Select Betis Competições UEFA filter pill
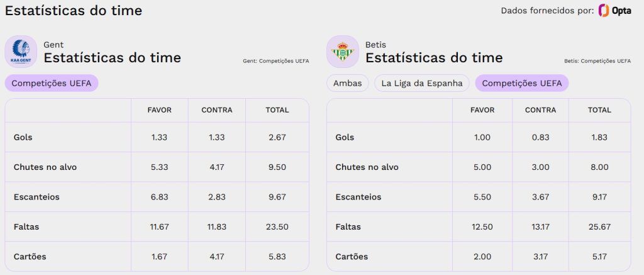Image resolution: width=644 pixels, height=275 pixels. click(521, 83)
